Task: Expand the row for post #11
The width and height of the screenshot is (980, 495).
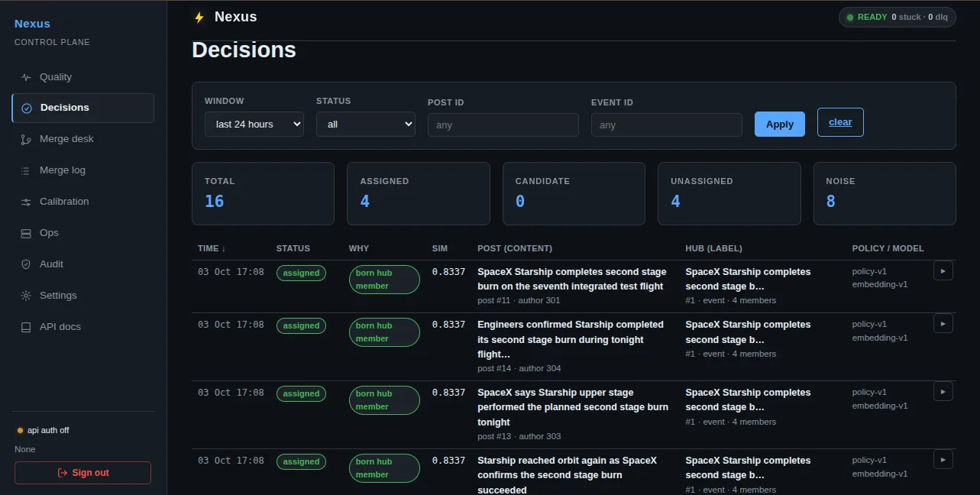Action: [x=943, y=270]
